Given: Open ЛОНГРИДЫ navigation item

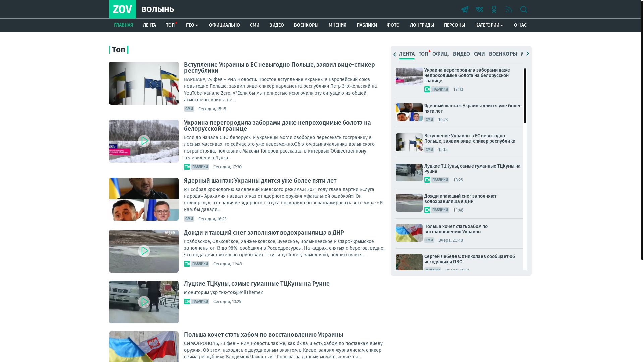Looking at the screenshot, I should 422,25.
